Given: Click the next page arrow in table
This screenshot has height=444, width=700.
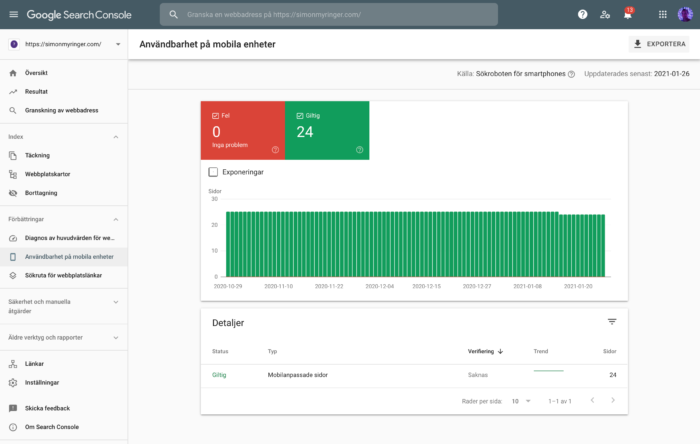Looking at the screenshot, I should 613,400.
